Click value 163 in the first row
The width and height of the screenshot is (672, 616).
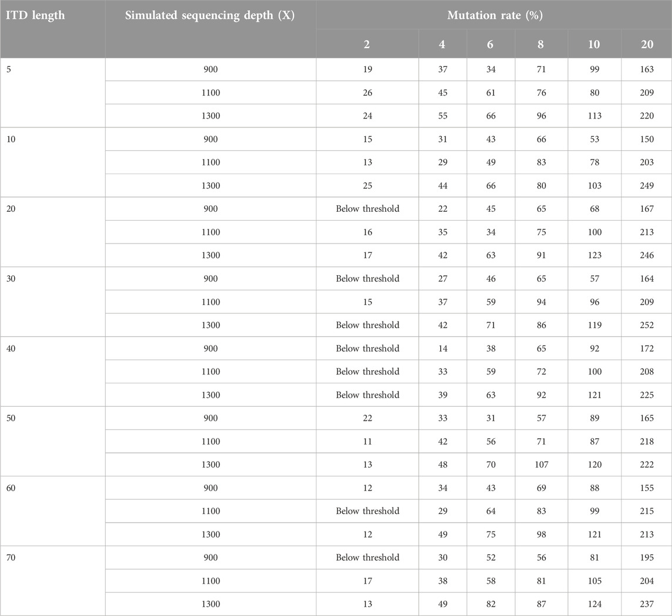coord(647,69)
